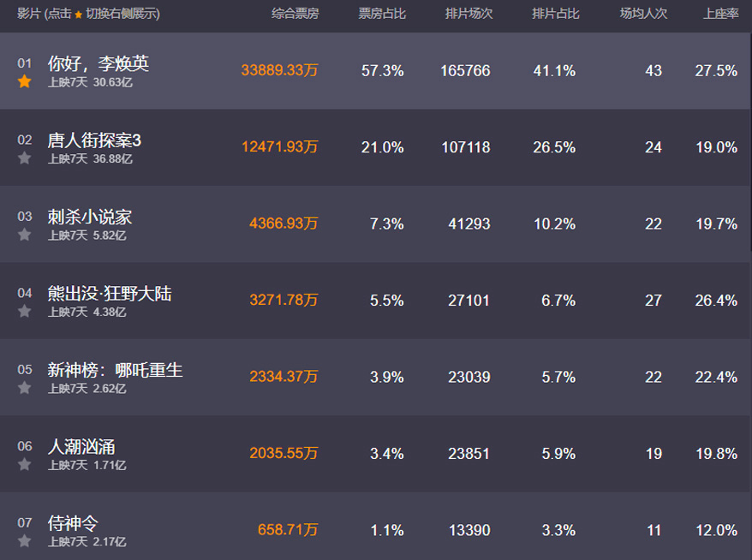Toggle the star for 人潮汹涌
Viewport: 752px width, 560px height.
tap(25, 464)
